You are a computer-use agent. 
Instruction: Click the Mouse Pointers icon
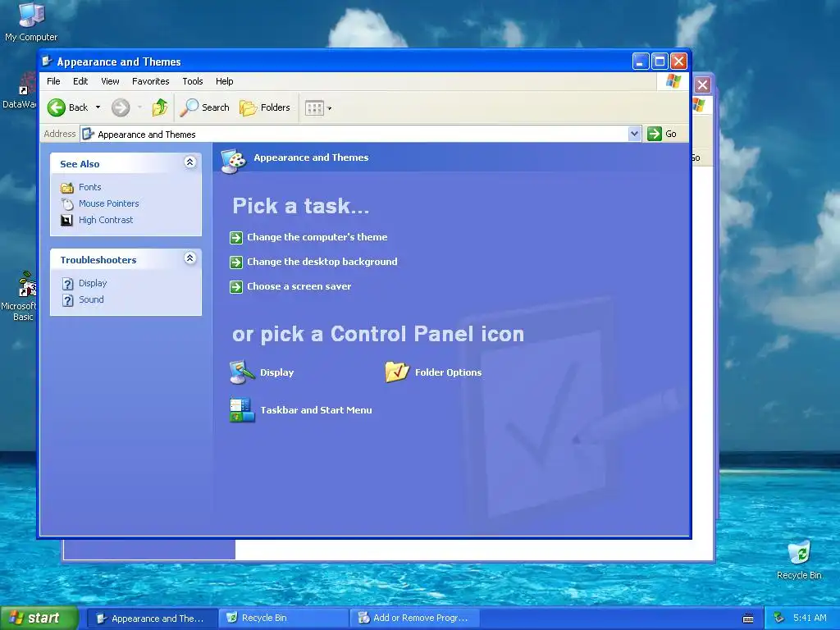pos(67,204)
